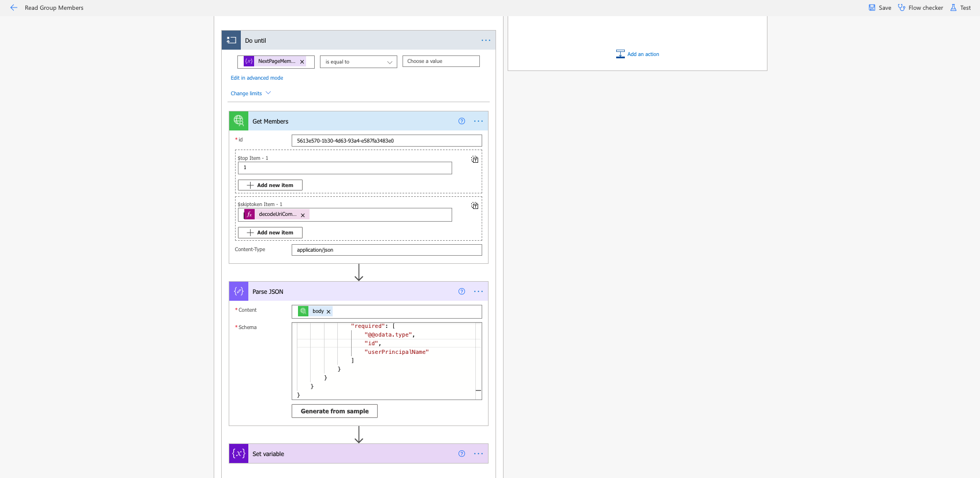Click the Schema editor scrollbar

479,361
